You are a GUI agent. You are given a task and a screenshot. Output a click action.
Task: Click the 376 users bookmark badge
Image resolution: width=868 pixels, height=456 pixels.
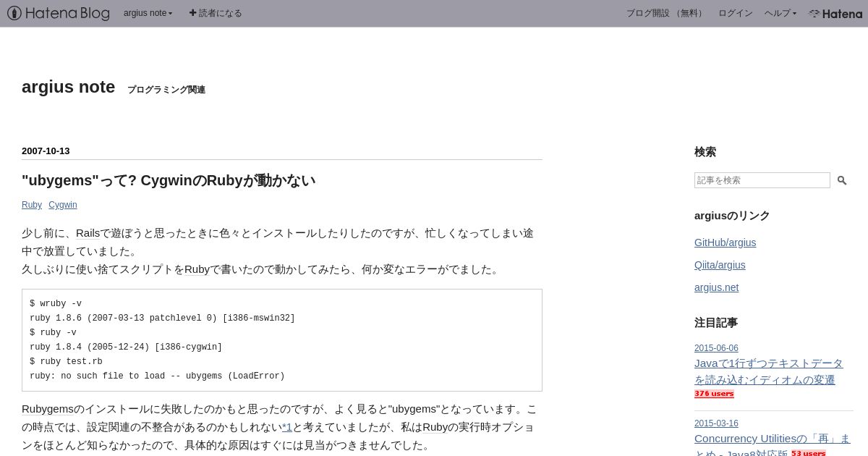pyautogui.click(x=714, y=394)
